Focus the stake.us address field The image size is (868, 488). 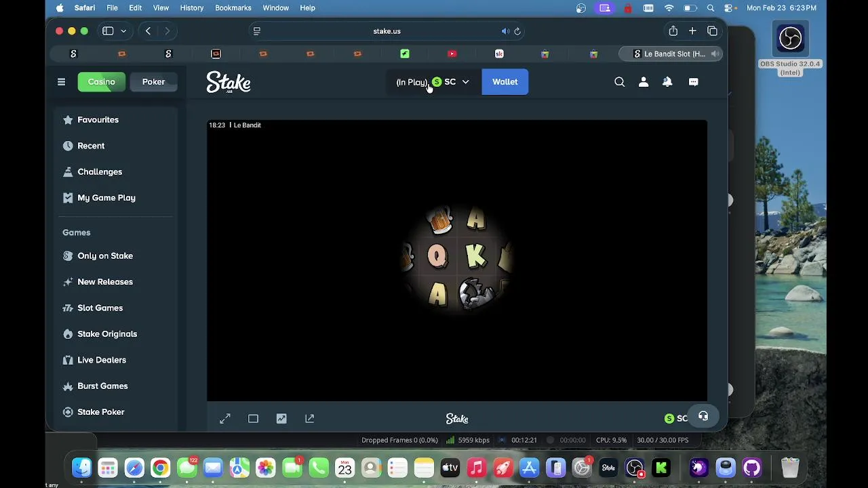(x=387, y=31)
